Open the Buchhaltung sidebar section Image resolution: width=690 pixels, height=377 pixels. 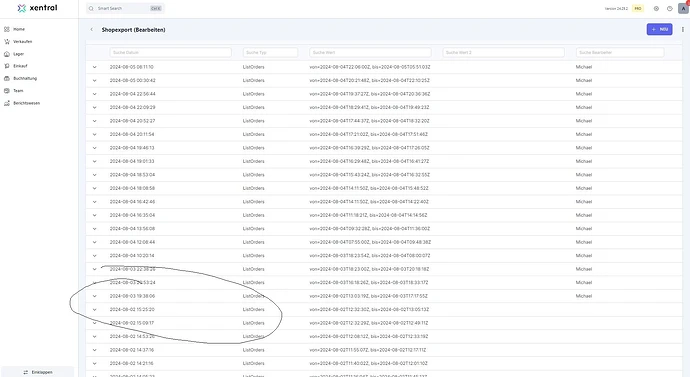(20, 78)
